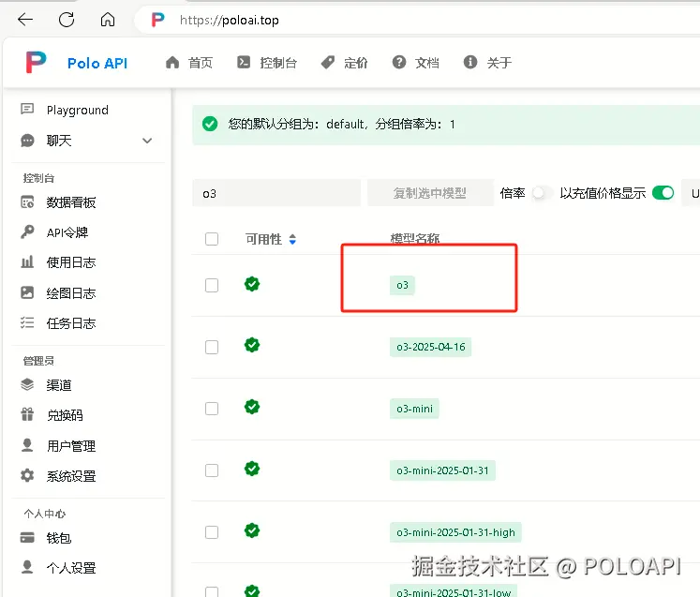Screen dimensions: 700x597
Task: Click the dashboard icon beside 数据看板
Action: pos(27,202)
